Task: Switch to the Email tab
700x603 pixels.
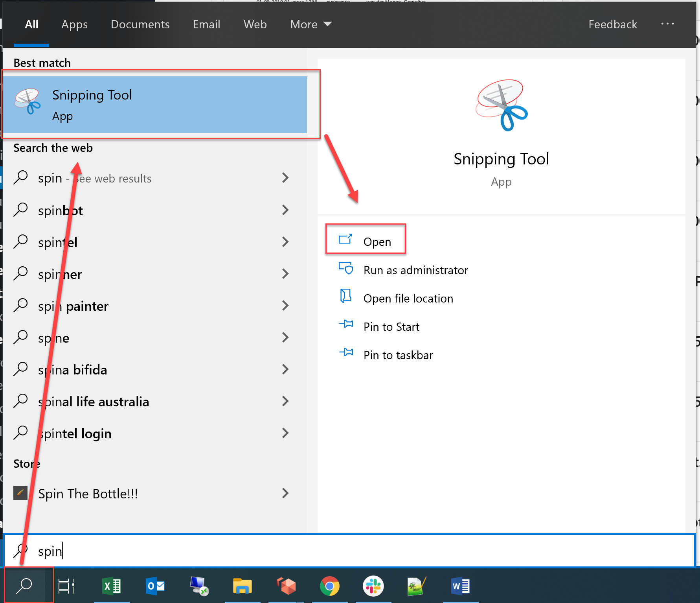Action: [206, 24]
